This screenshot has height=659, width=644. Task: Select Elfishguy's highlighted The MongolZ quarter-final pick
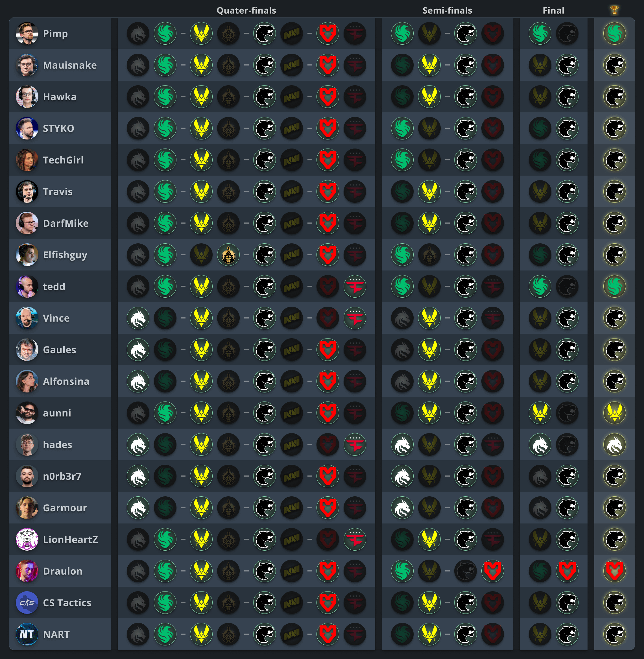pos(228,255)
